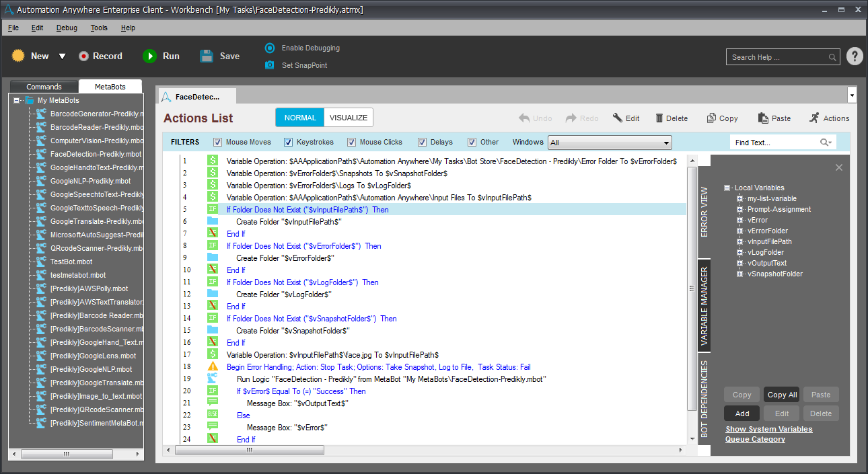
Task: Uncheck the Other filter
Action: tap(472, 142)
